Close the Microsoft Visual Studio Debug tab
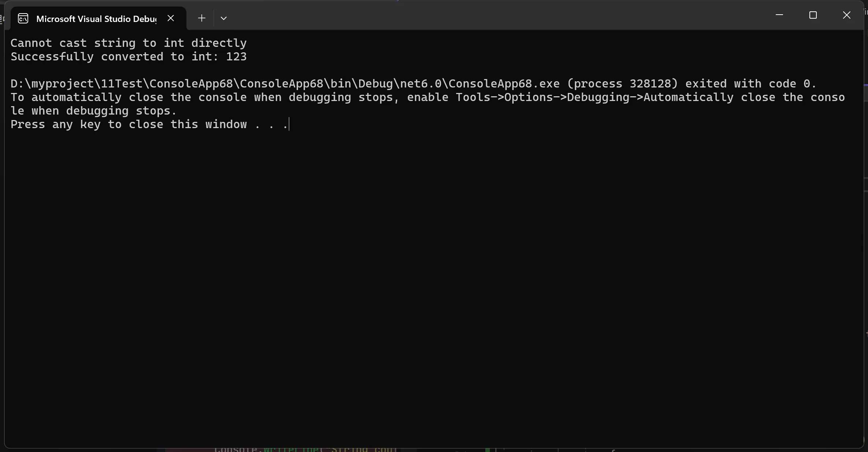The width and height of the screenshot is (868, 452). click(171, 18)
